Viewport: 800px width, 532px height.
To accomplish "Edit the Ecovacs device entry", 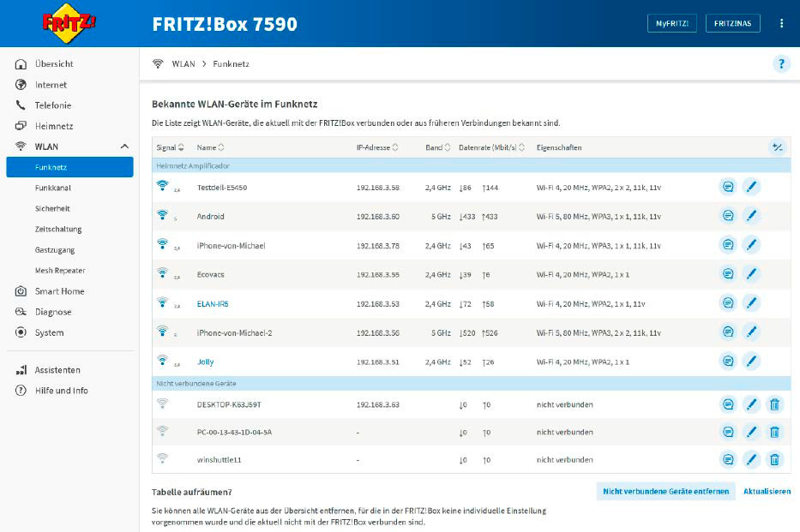I will (751, 274).
